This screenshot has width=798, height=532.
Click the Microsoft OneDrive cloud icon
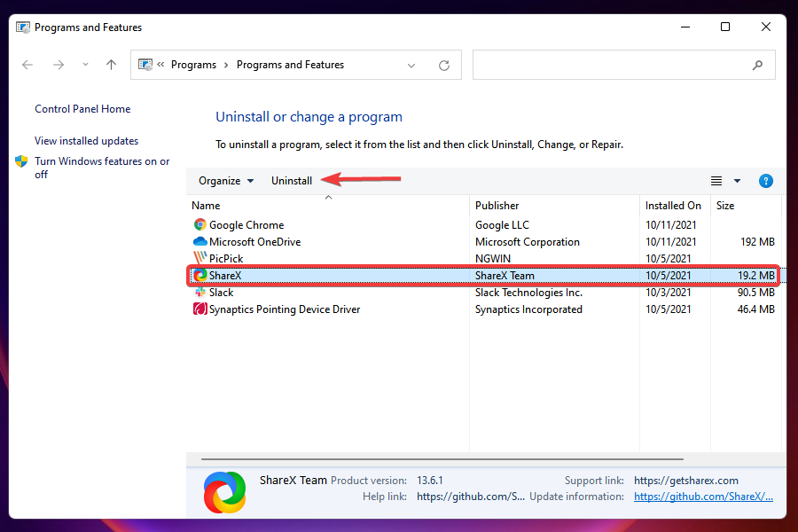[x=200, y=241]
